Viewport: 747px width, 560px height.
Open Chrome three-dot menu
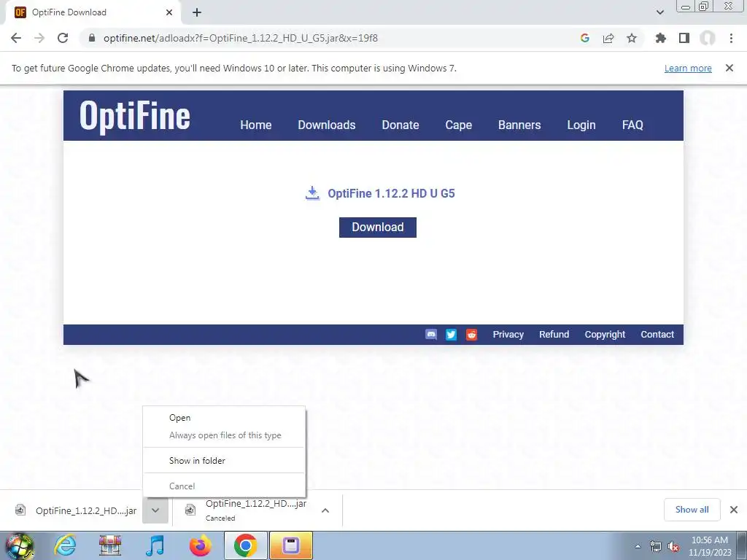tap(731, 38)
